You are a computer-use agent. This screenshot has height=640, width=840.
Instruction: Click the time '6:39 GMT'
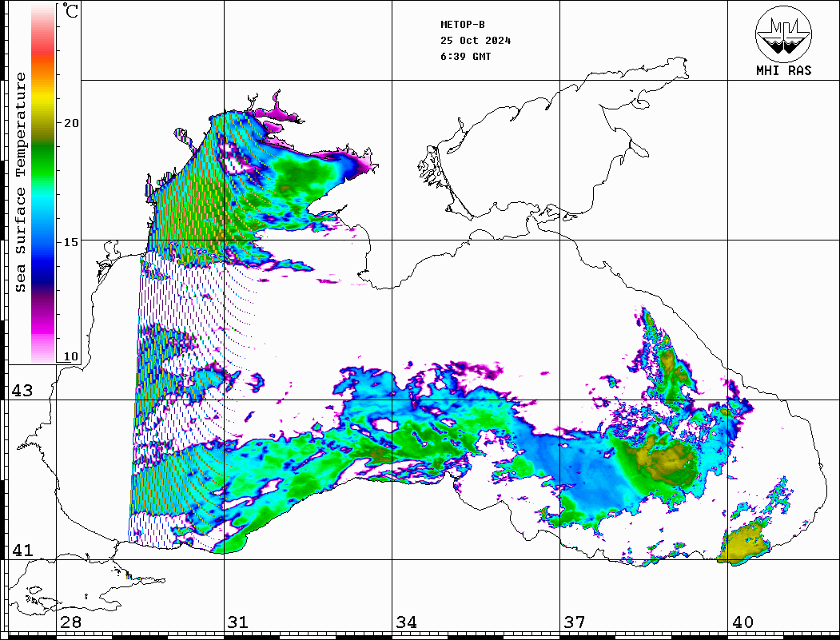[465, 57]
